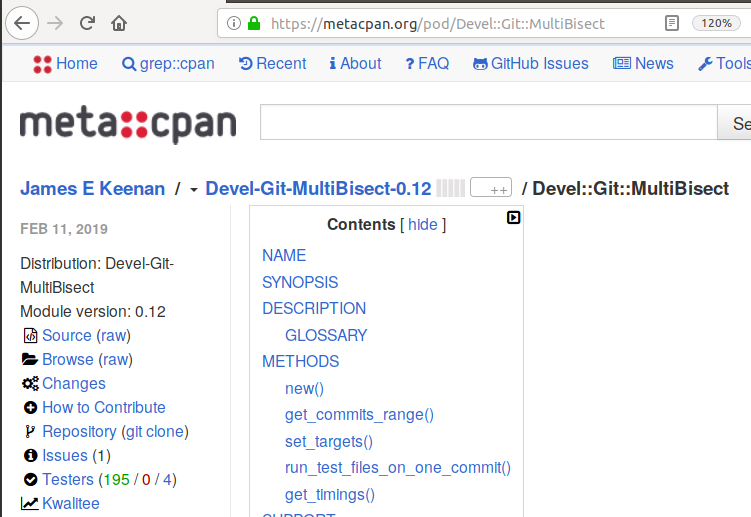Click the ++ vote button
Image resolution: width=751 pixels, height=517 pixels.
click(x=491, y=188)
